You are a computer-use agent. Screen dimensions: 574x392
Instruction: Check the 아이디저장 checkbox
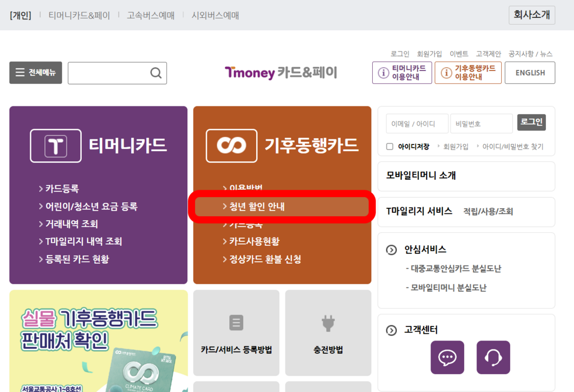click(x=390, y=147)
